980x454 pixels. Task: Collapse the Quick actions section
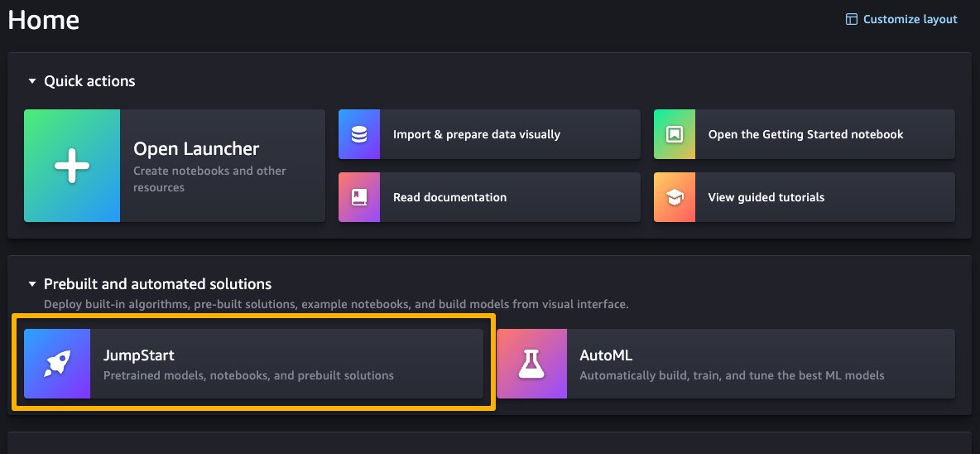(x=32, y=81)
